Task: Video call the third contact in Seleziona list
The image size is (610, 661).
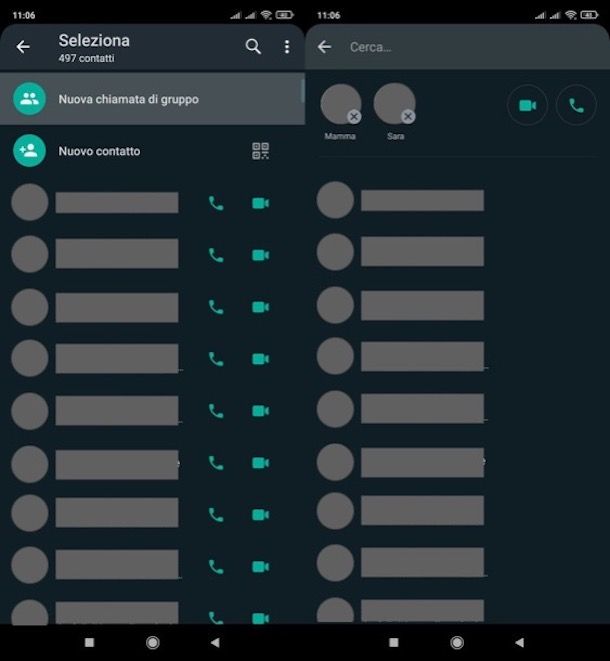Action: 261,307
